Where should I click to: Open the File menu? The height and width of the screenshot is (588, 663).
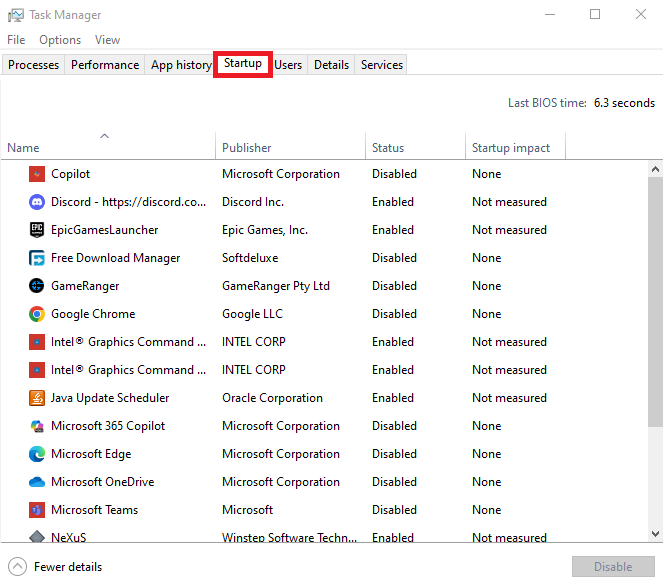click(16, 40)
